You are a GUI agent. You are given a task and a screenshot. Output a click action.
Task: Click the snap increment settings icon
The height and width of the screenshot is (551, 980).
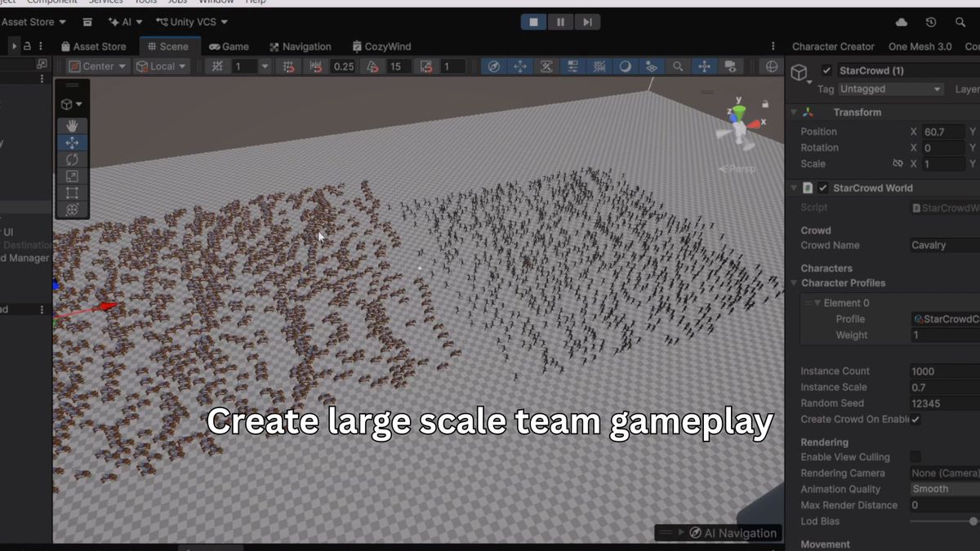(x=287, y=66)
